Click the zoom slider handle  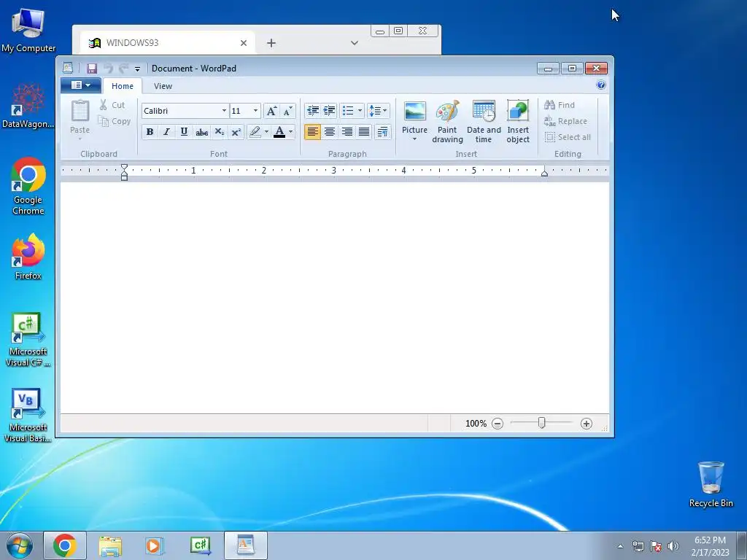pyautogui.click(x=542, y=423)
